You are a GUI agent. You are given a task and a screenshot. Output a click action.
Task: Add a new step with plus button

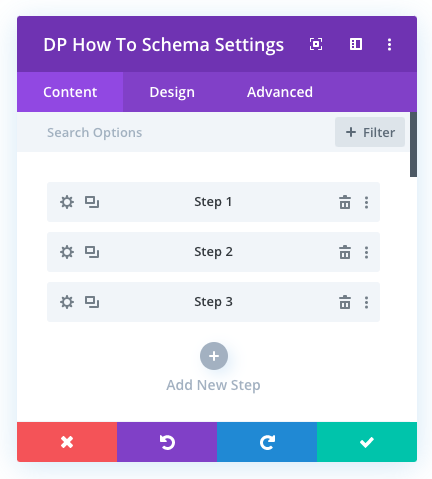(x=214, y=356)
